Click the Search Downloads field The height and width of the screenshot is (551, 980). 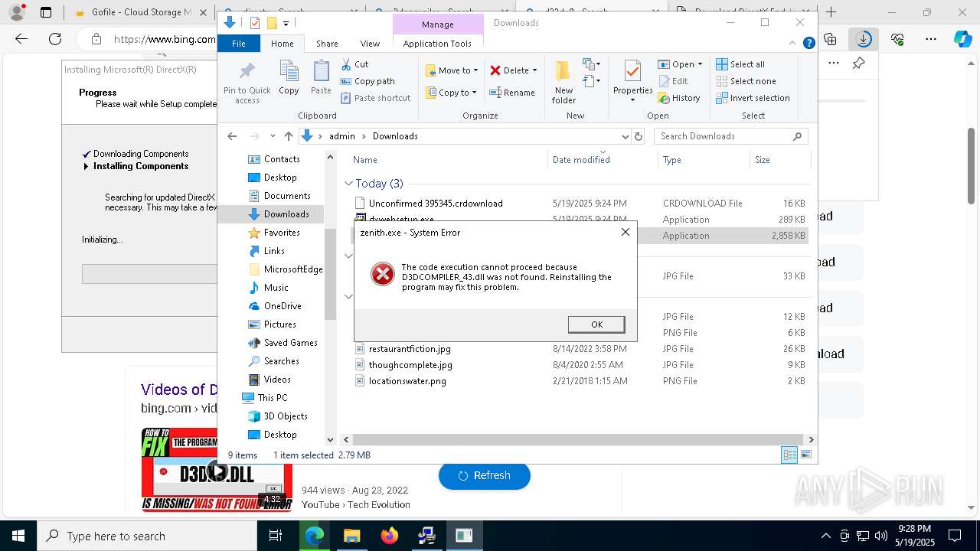pyautogui.click(x=731, y=136)
